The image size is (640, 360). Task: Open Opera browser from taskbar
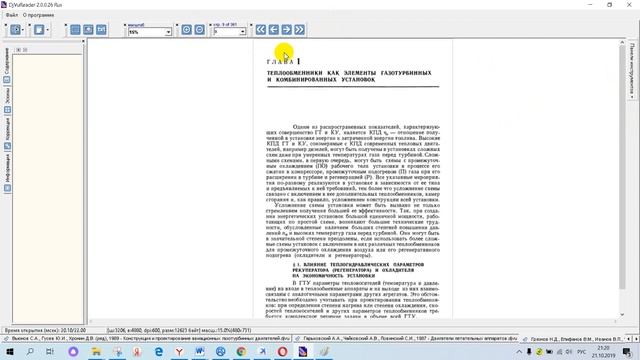pyautogui.click(x=282, y=351)
